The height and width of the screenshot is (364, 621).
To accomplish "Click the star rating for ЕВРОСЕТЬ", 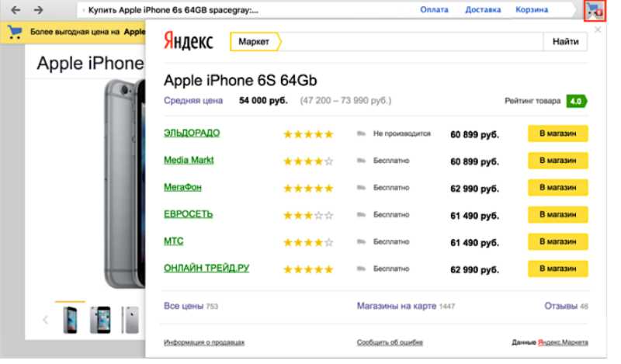I will point(308,216).
